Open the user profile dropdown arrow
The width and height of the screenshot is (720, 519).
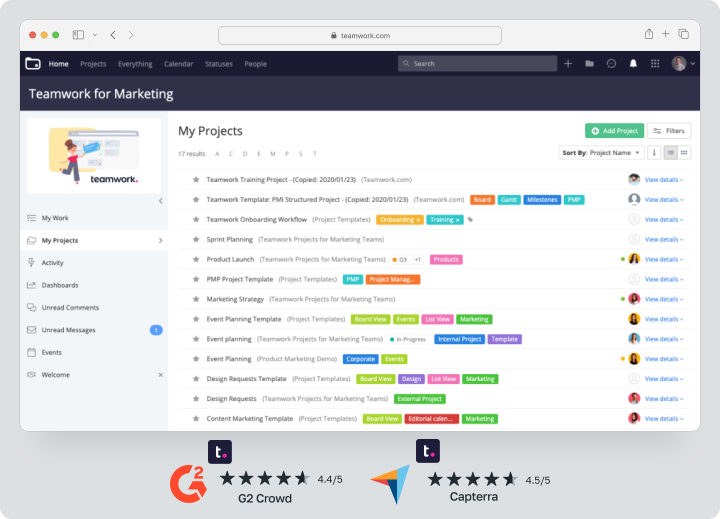point(692,63)
